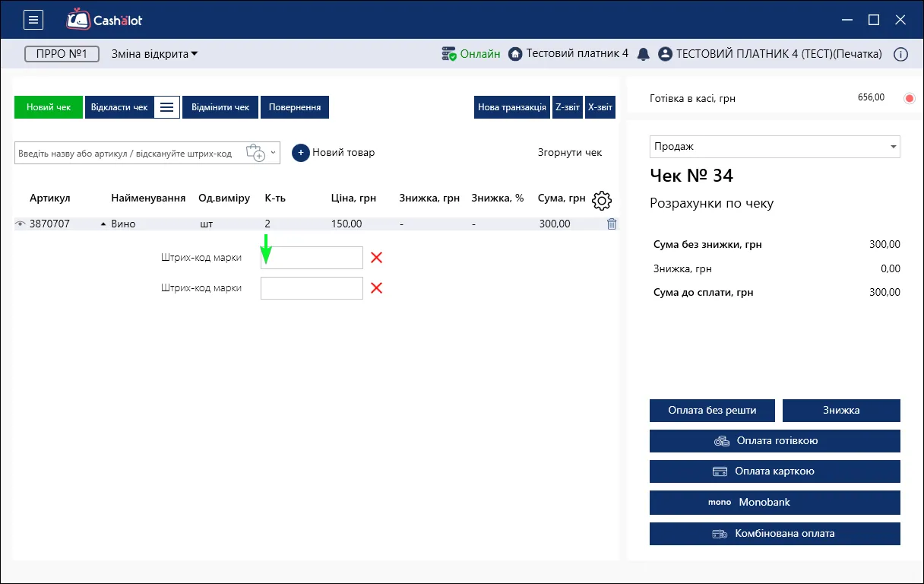The height and width of the screenshot is (584, 924).
Task: Click the Z-звіт report button
Action: click(x=567, y=107)
